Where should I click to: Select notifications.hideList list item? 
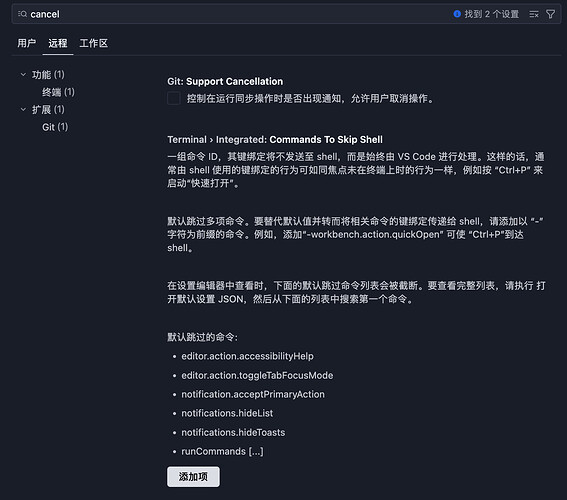coord(227,413)
